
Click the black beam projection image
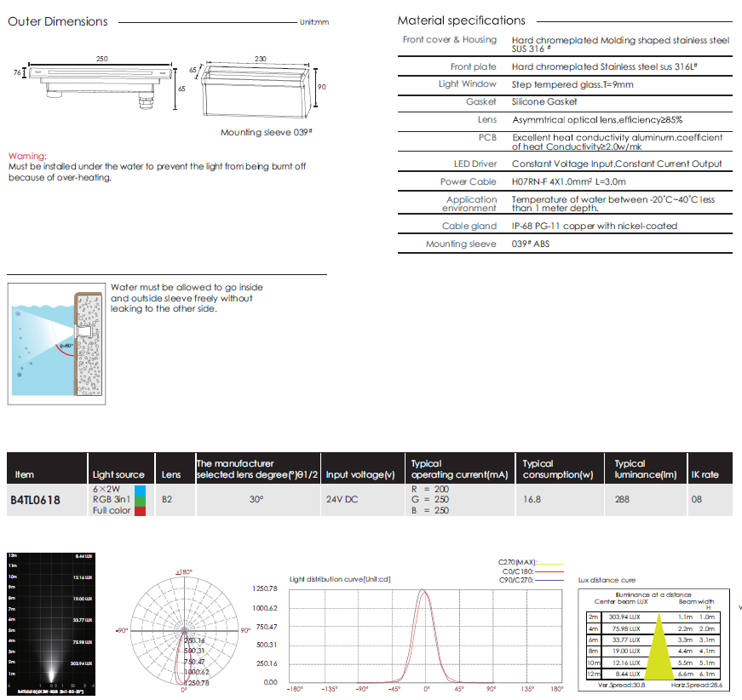click(x=51, y=620)
